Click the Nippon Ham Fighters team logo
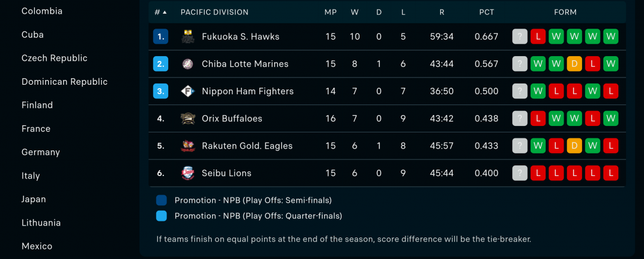Screen dimensions: 644x259 point(188,91)
